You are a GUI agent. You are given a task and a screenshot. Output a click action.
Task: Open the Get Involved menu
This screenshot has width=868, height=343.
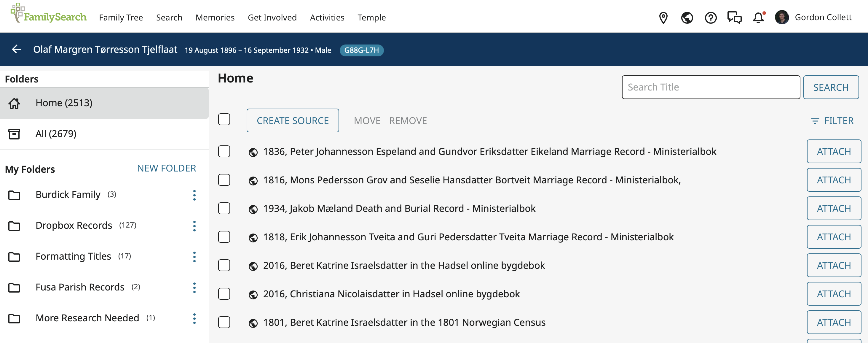pyautogui.click(x=272, y=18)
